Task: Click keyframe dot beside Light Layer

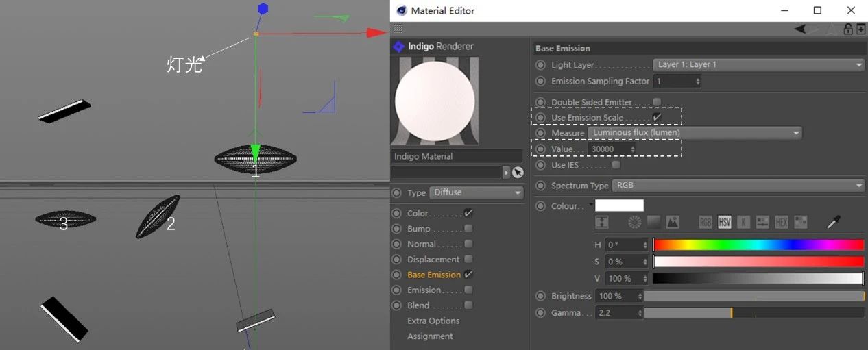Action: pos(541,65)
